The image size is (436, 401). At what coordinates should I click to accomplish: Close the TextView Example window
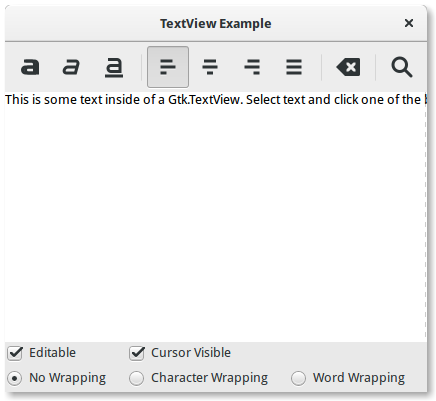[409, 23]
